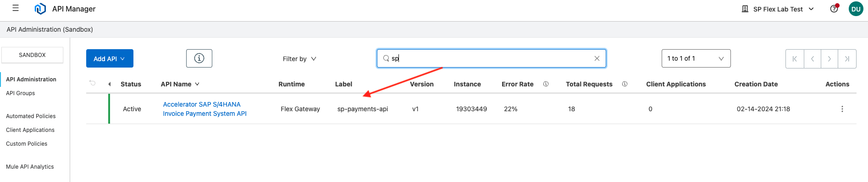The height and width of the screenshot is (182, 868).
Task: Open Automated Policies in the sidebar
Action: [31, 116]
